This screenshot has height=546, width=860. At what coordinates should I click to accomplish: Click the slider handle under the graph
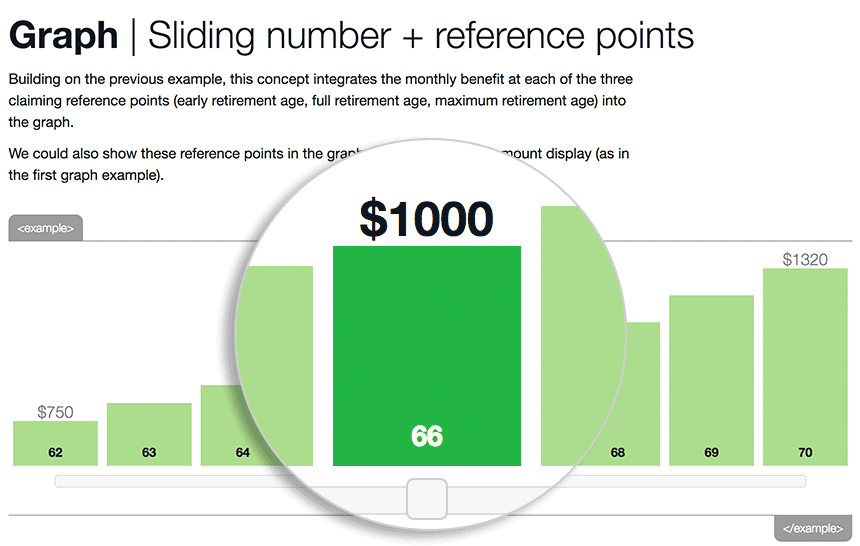click(427, 499)
